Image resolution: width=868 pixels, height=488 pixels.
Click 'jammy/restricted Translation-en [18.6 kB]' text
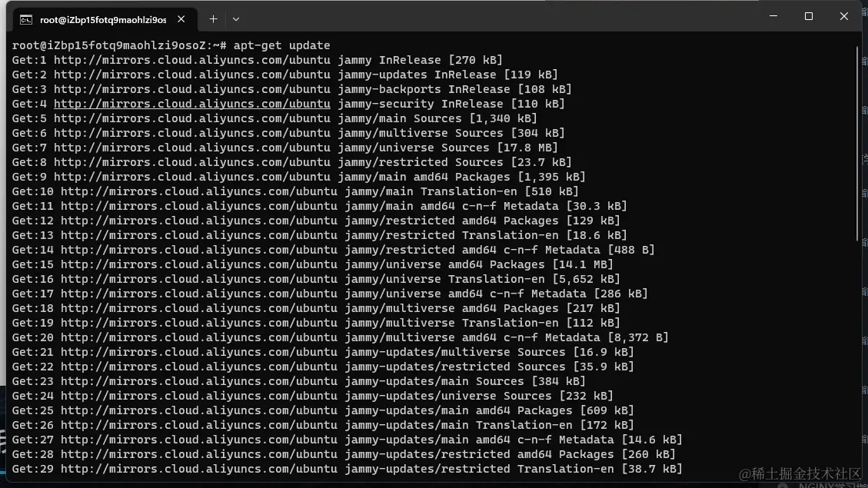point(485,235)
